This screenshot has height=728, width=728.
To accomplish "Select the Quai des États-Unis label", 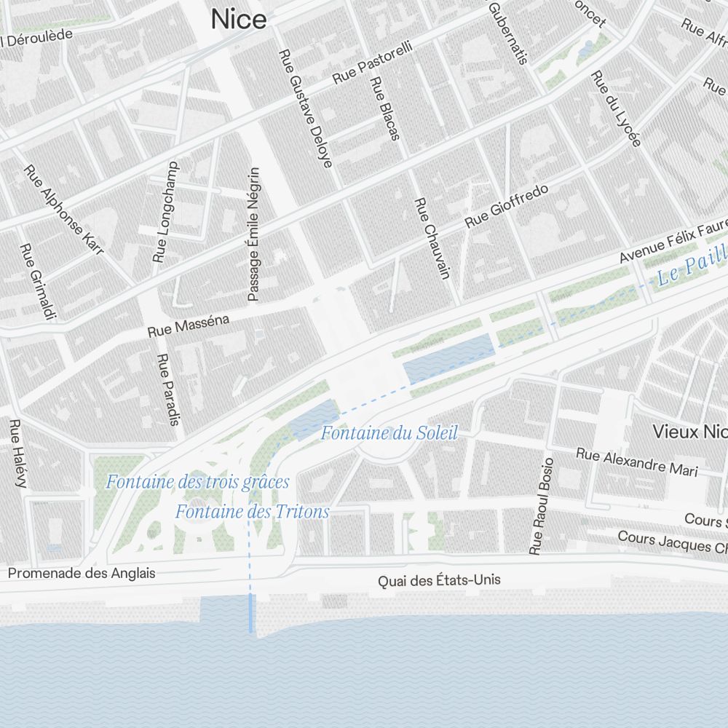I will 439,580.
